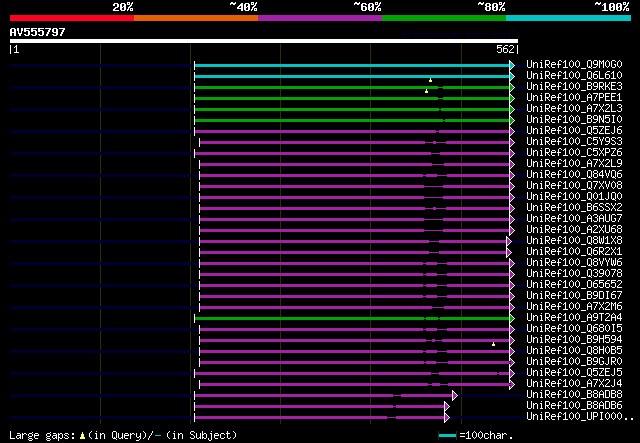Select the UniRef100_Q39078 label
Image resolution: width=640 pixels, height=443 pixels.
574,274
